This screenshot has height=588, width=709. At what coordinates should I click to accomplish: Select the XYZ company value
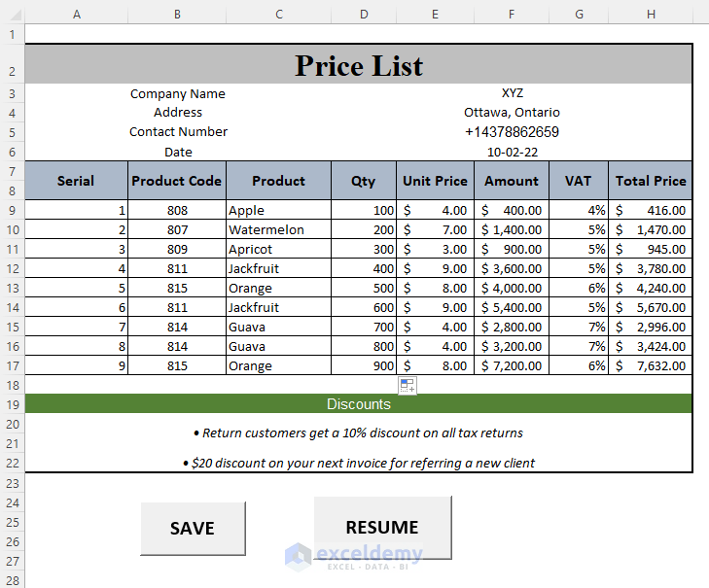513,93
